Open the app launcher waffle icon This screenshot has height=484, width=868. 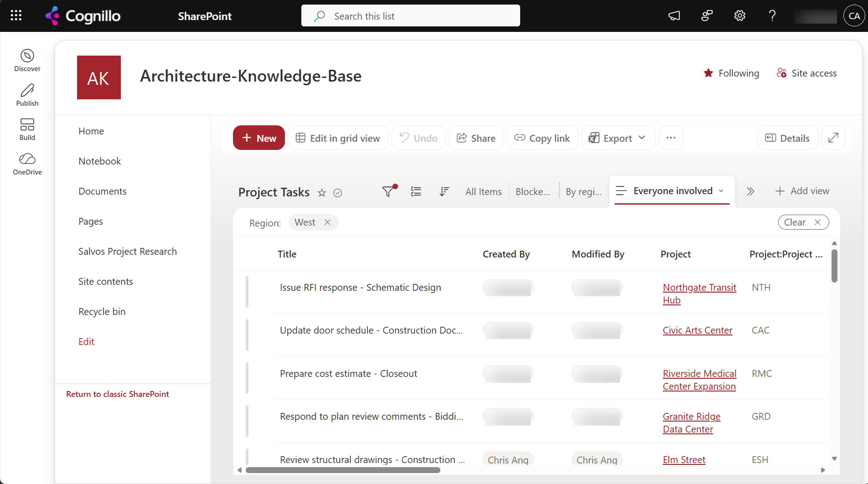[16, 16]
